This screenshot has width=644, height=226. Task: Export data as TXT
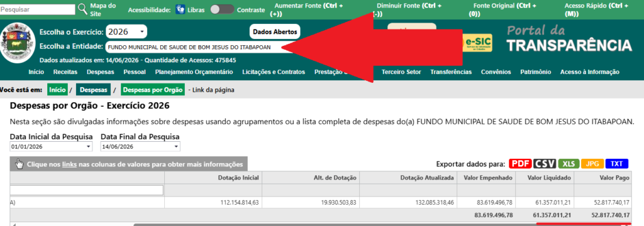(616, 164)
